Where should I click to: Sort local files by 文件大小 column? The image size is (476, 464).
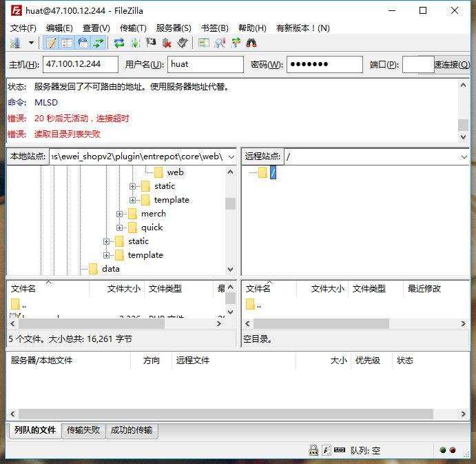coord(117,289)
